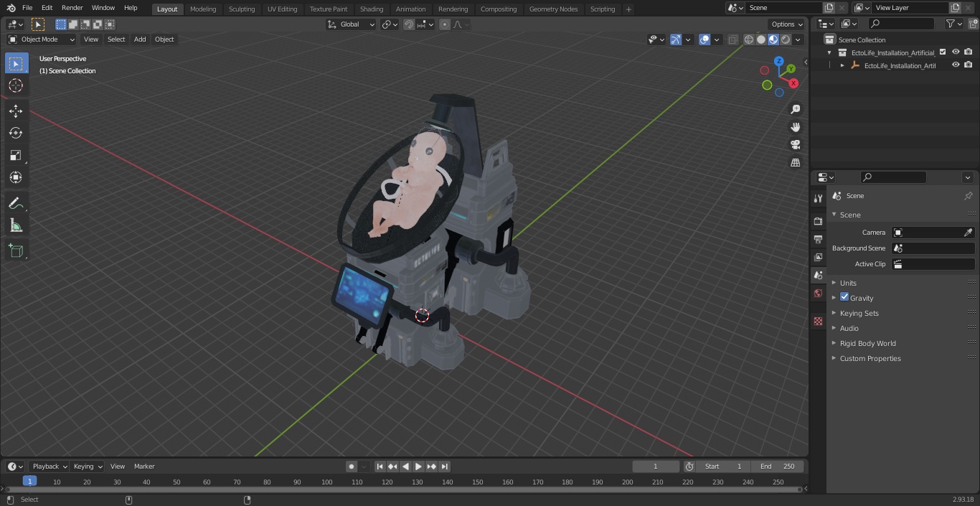Viewport: 980px width, 506px height.
Task: Expand the Custom Properties panel
Action: (x=870, y=358)
